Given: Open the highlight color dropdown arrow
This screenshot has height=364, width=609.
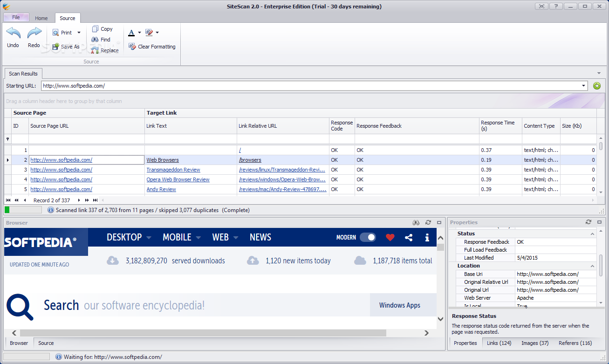Looking at the screenshot, I should (157, 33).
